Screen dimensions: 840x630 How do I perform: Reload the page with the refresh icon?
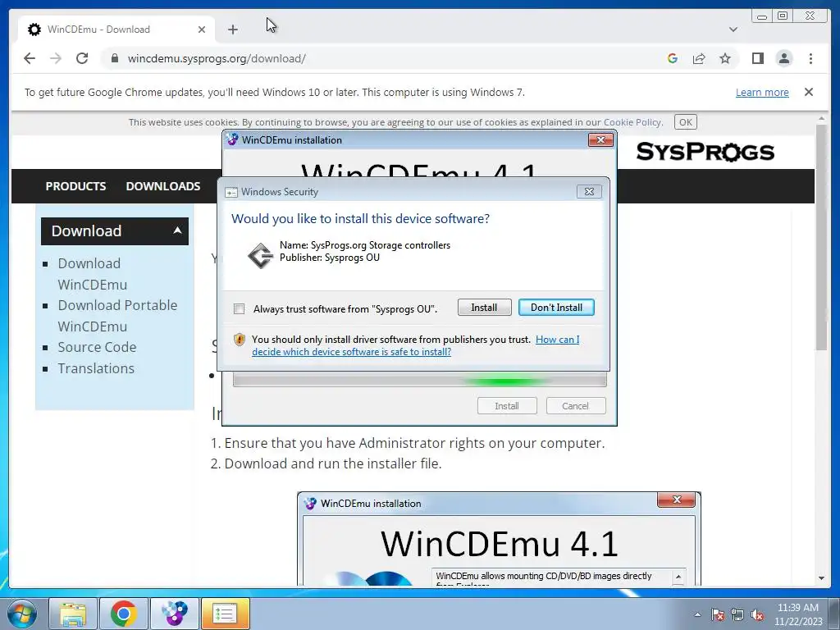click(x=82, y=58)
